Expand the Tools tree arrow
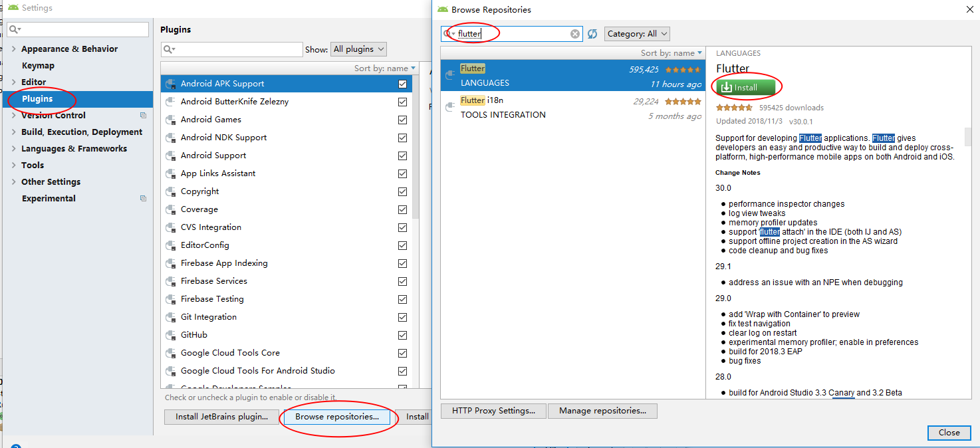 tap(14, 166)
